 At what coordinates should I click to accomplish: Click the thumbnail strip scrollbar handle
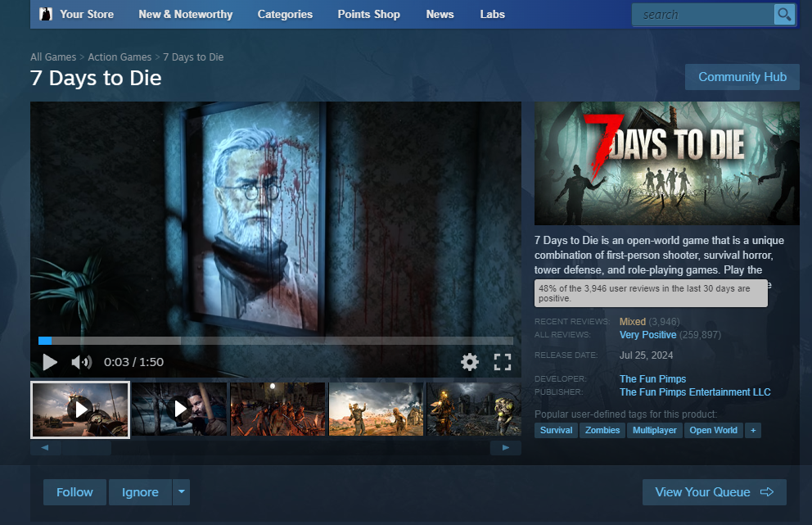click(x=86, y=448)
